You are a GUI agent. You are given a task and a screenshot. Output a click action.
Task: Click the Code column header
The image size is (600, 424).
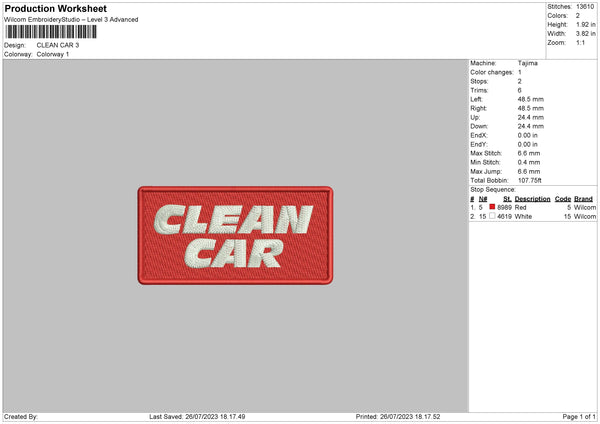point(563,199)
